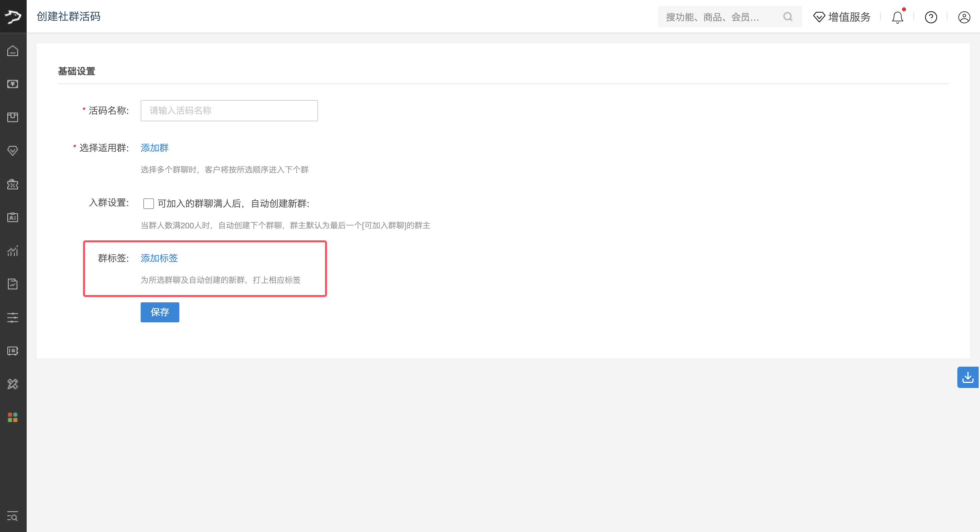
Task: Click the 入群设置 label
Action: [x=109, y=202]
